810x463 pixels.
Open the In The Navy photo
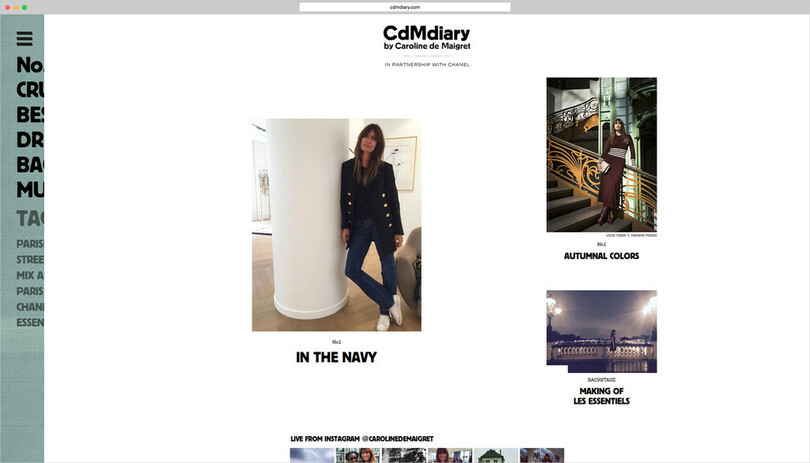[336, 225]
